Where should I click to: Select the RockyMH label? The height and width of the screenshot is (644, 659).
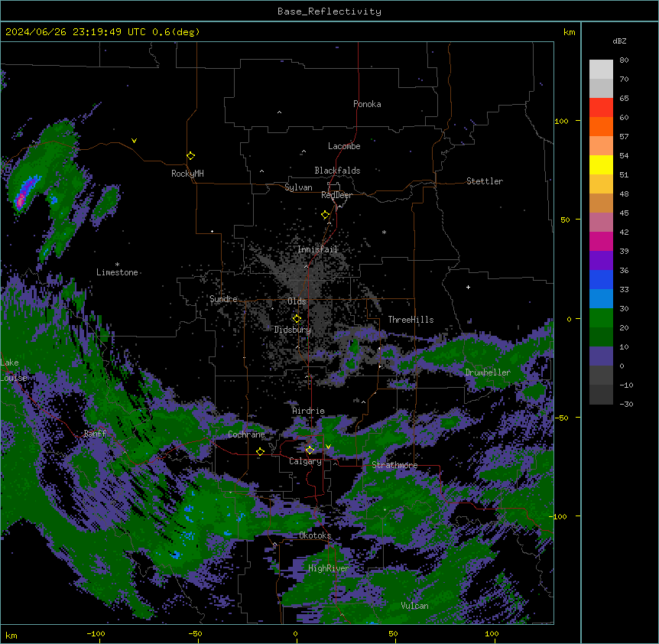[187, 174]
